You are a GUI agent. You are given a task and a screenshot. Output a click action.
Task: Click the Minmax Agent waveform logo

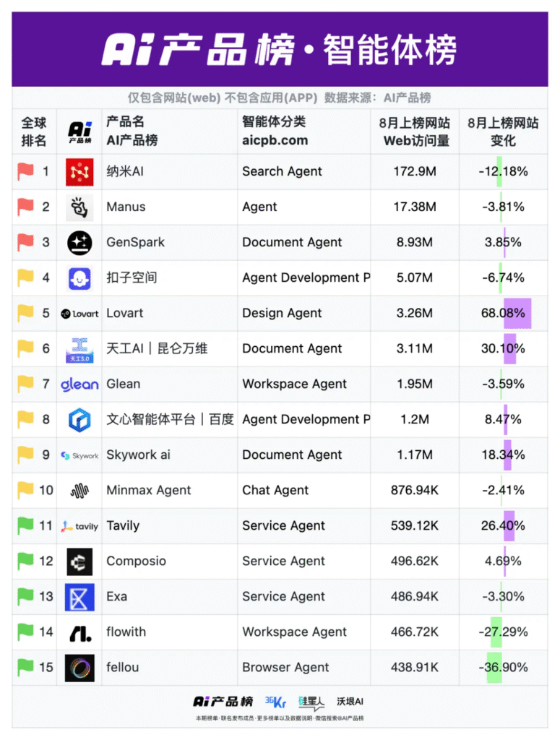(79, 491)
